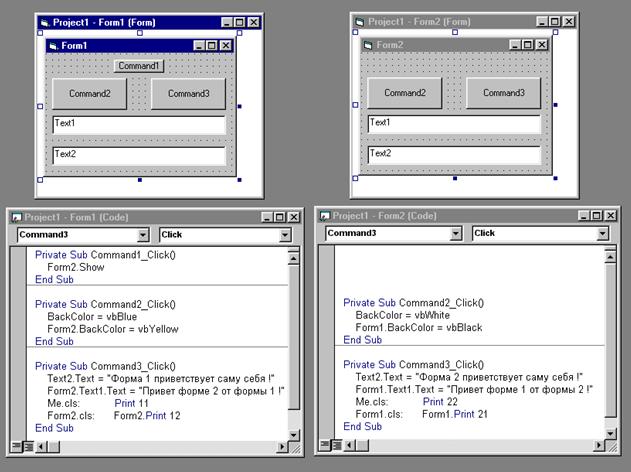Click bottom-right sizing handle of Form2 designer
This screenshot has width=631, height=472.
coord(556,178)
